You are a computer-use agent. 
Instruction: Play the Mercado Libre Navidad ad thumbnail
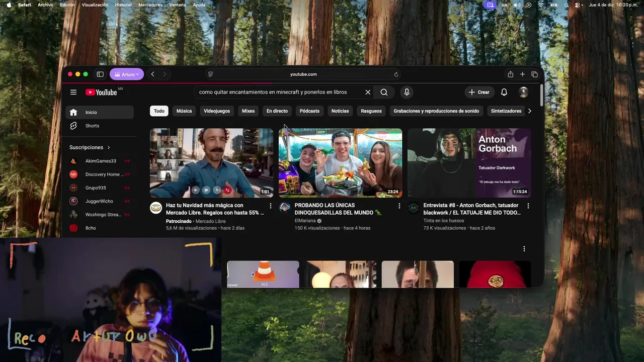coord(211,163)
